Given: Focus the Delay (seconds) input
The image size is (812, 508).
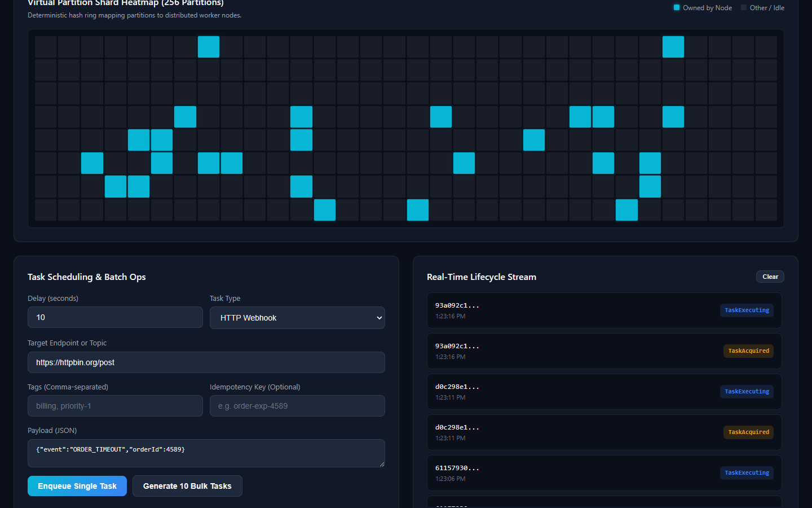Looking at the screenshot, I should [115, 317].
